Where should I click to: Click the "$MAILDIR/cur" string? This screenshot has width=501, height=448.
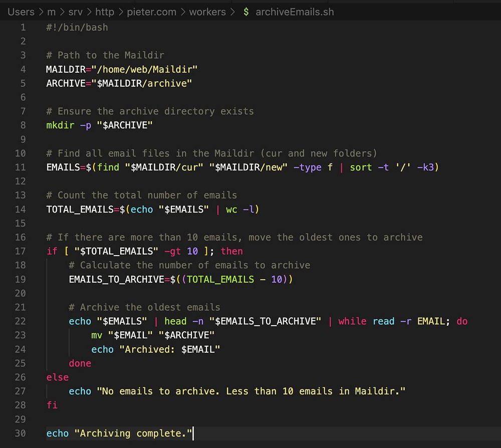pyautogui.click(x=164, y=167)
